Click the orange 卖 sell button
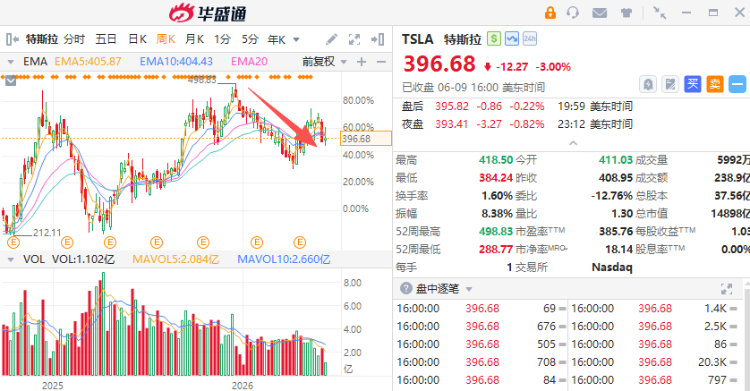Screen dimensions: 750x391 tap(715, 84)
